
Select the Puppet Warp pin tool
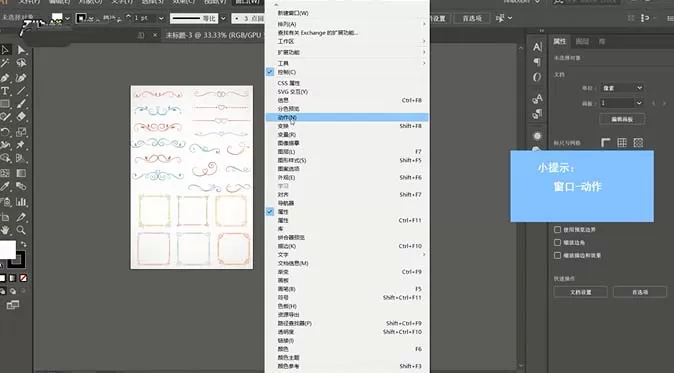21,145
